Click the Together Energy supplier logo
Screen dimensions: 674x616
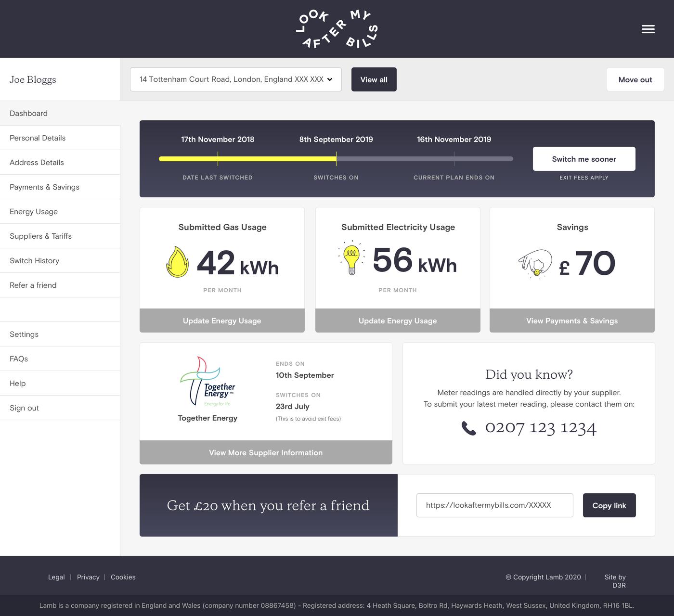coord(207,383)
